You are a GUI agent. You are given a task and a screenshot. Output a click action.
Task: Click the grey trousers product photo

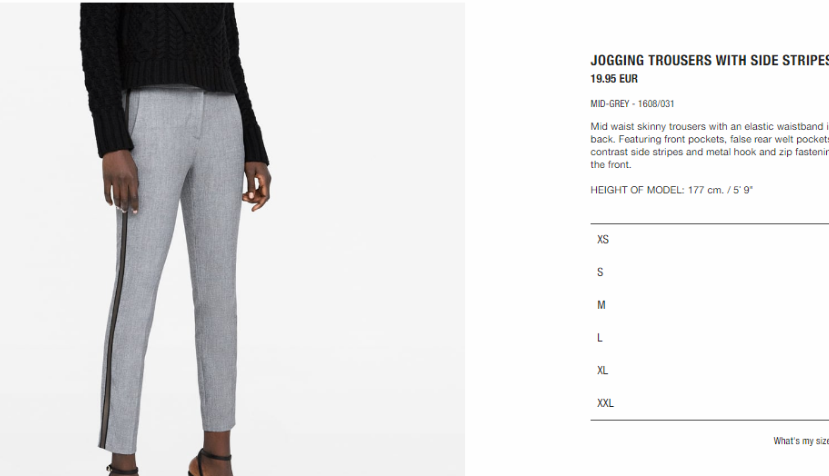coord(233,239)
